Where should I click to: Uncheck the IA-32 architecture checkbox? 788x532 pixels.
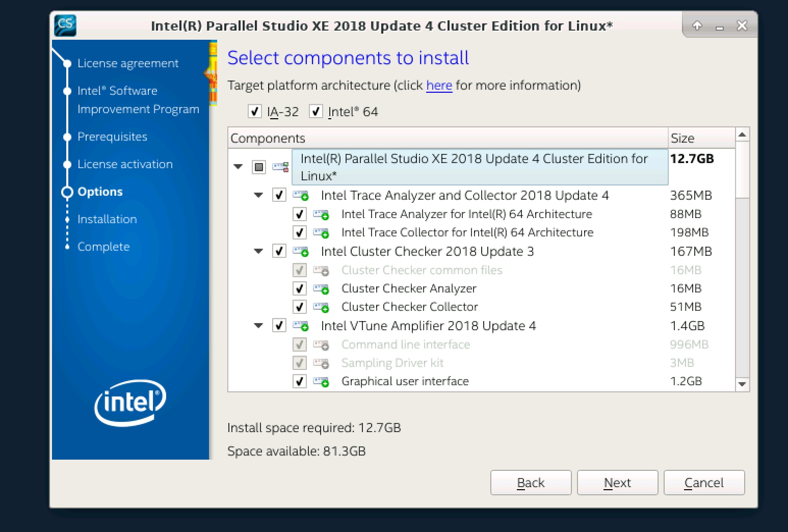254,112
